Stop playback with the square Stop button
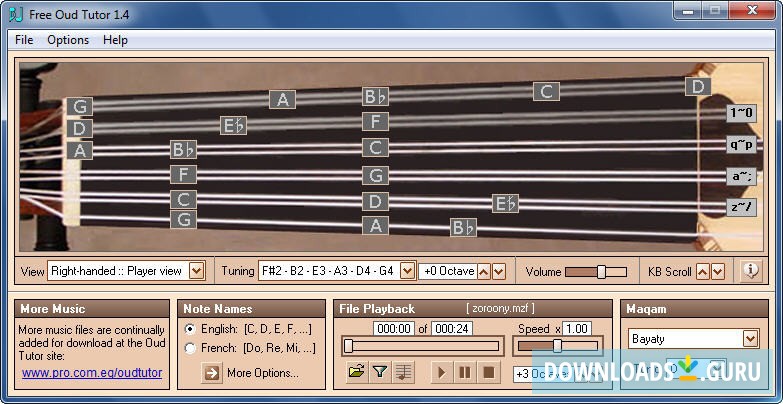The width and height of the screenshot is (783, 404). point(489,373)
